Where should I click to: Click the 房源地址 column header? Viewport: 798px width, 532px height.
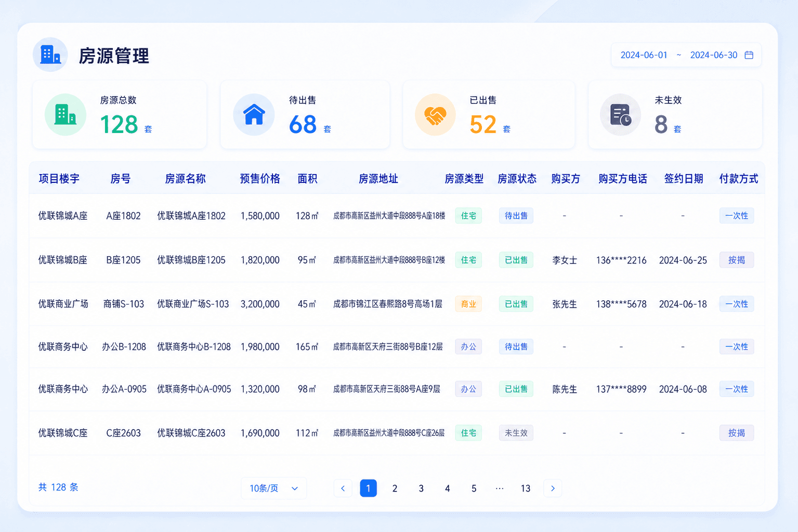click(378, 179)
